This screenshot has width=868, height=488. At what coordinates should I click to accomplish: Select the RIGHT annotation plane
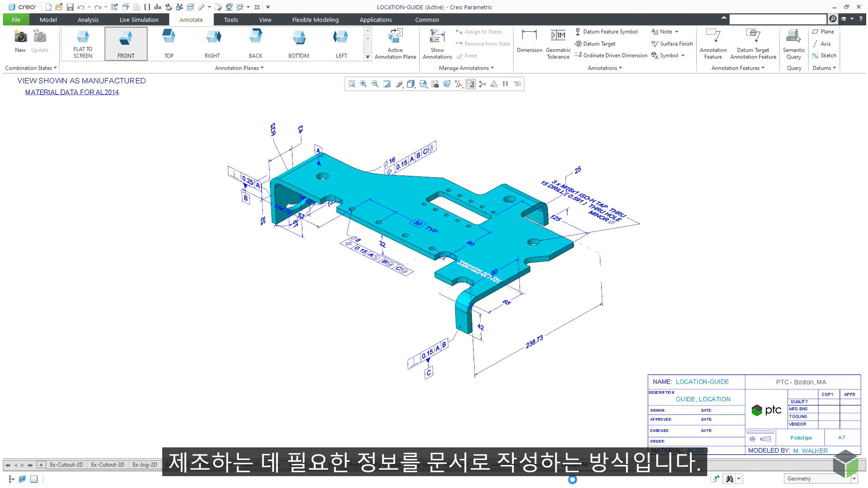tap(212, 44)
